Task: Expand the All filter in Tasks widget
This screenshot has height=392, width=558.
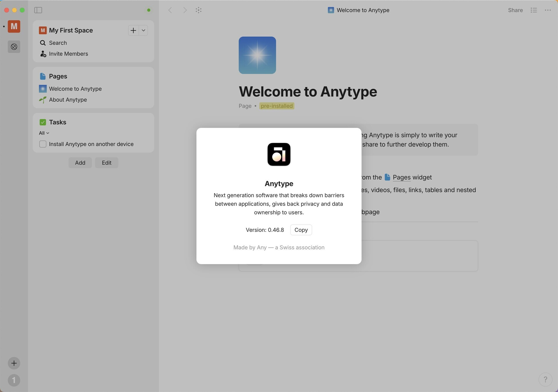Action: click(x=44, y=133)
